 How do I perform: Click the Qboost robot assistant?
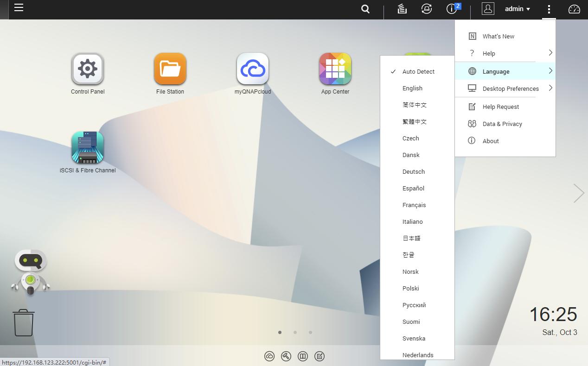(x=31, y=272)
